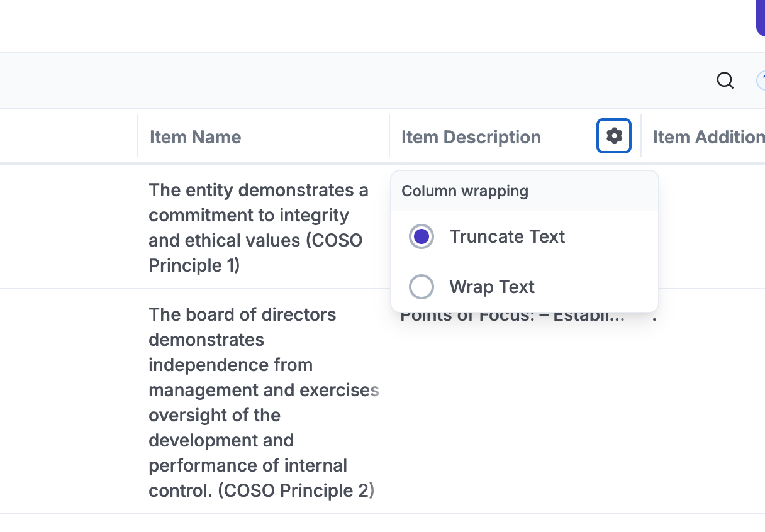Click the empty first-column cell in COSO Principle 1 row

(x=68, y=226)
